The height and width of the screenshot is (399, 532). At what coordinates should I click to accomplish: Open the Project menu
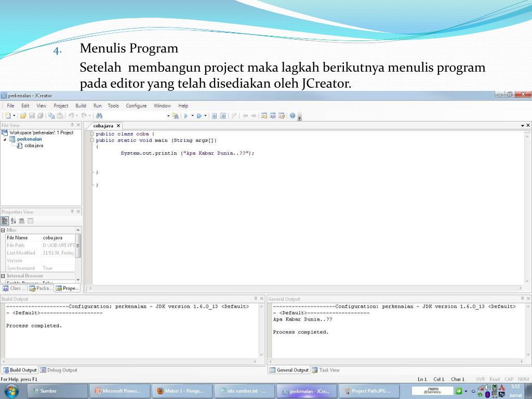point(61,105)
